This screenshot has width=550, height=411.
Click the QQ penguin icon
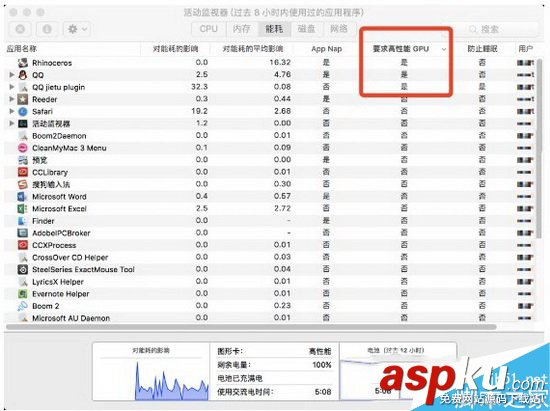(x=23, y=75)
